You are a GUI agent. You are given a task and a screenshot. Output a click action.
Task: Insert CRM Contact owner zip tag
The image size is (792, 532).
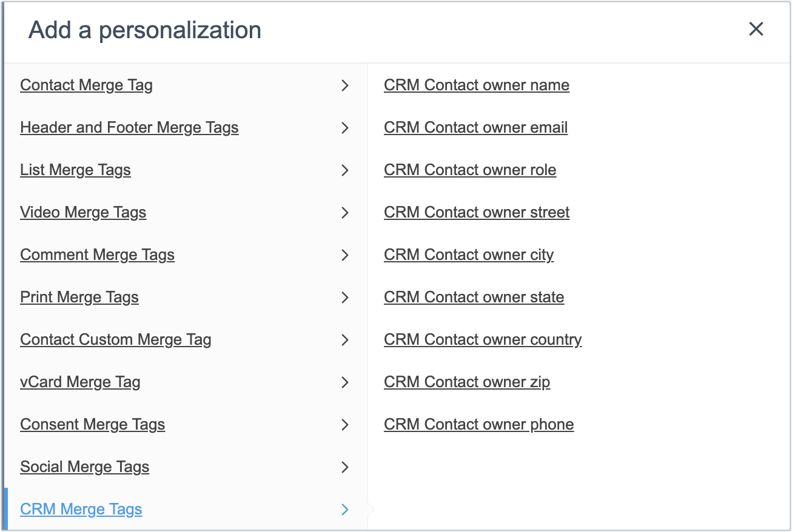(x=467, y=382)
